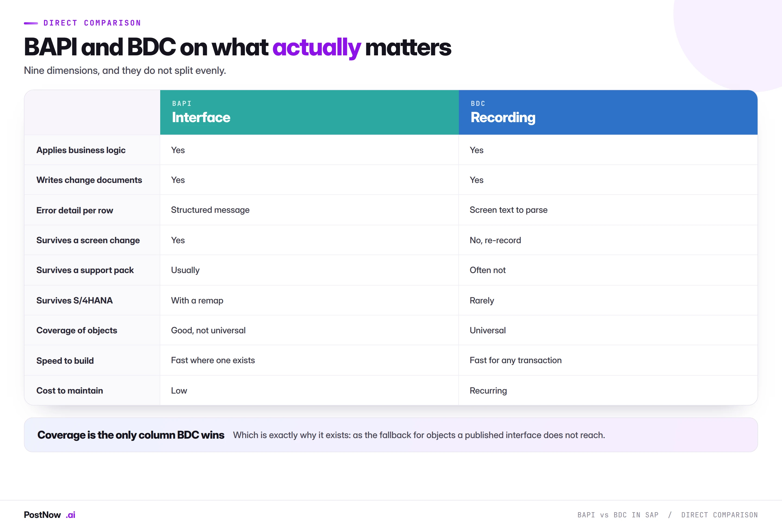
Task: Click row label 'Survives a support pack'
Action: pos(85,270)
